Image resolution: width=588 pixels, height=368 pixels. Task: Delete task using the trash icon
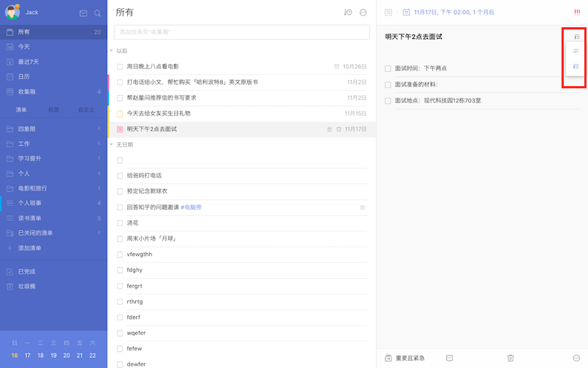click(x=510, y=358)
